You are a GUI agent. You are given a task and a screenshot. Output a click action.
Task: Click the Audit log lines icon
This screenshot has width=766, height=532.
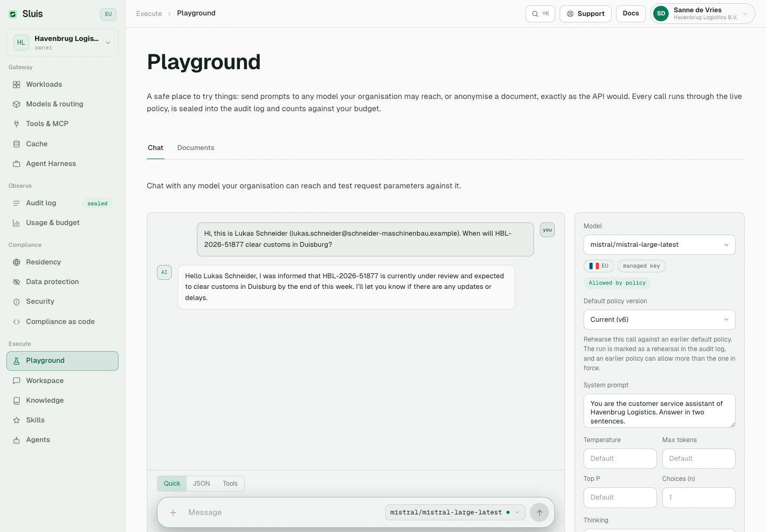point(16,203)
